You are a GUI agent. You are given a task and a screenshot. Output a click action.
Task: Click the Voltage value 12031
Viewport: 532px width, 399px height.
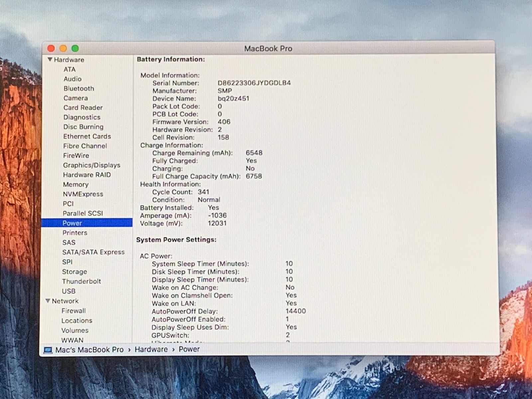coord(217,223)
